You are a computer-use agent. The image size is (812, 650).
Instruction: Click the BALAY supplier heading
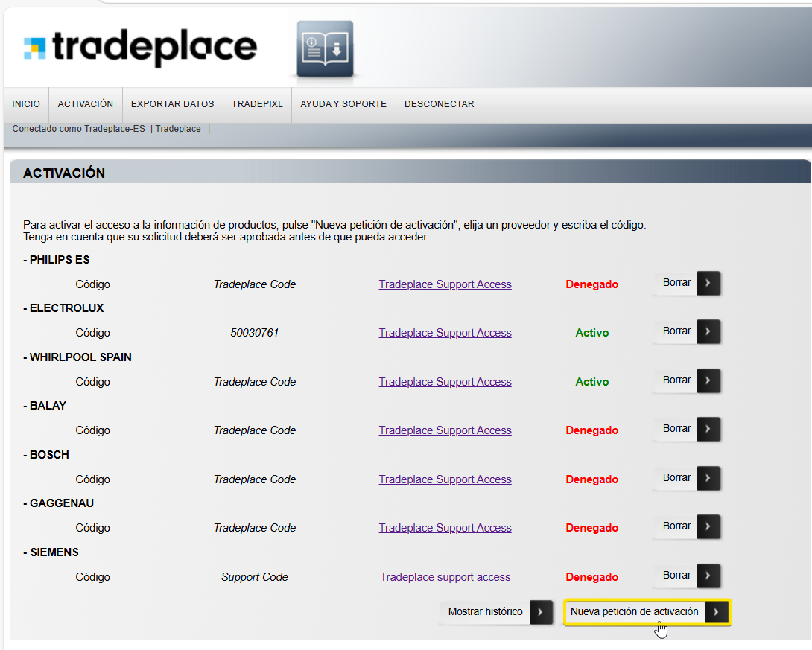tap(45, 406)
